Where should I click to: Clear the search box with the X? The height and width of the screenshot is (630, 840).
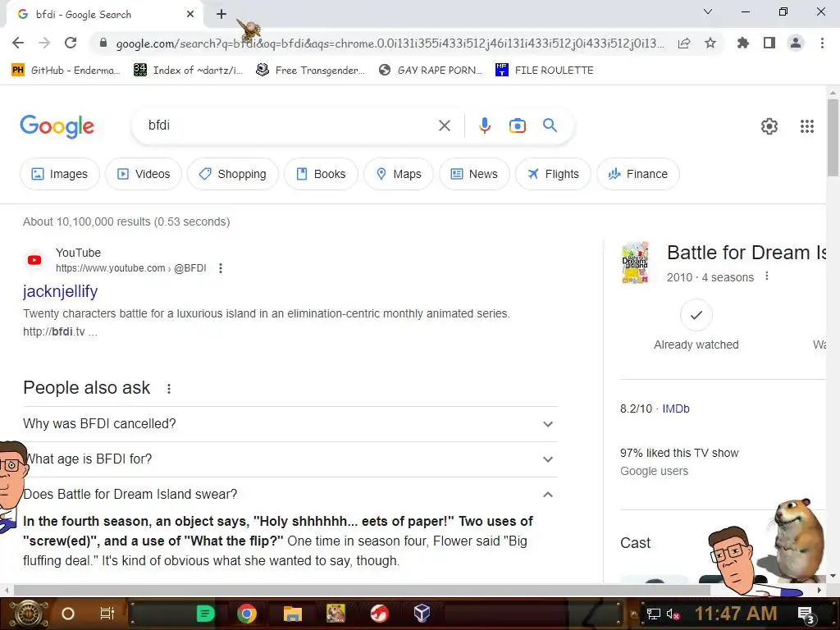[x=444, y=126]
